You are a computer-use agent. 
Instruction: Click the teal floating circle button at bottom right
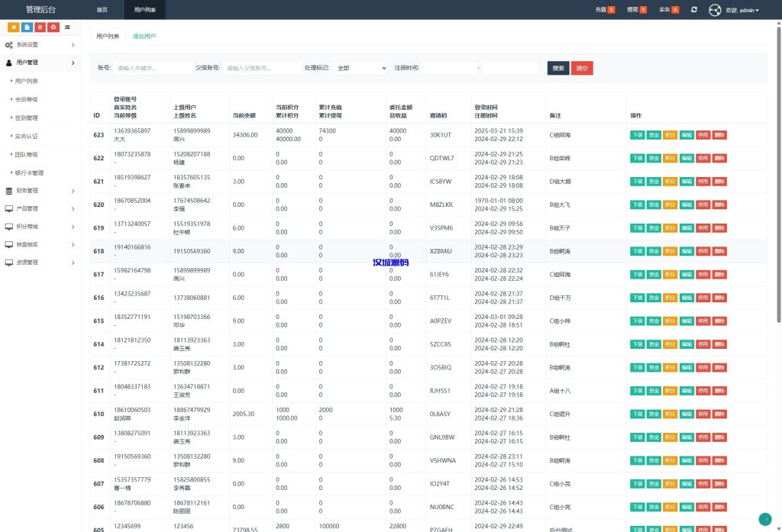click(x=765, y=519)
